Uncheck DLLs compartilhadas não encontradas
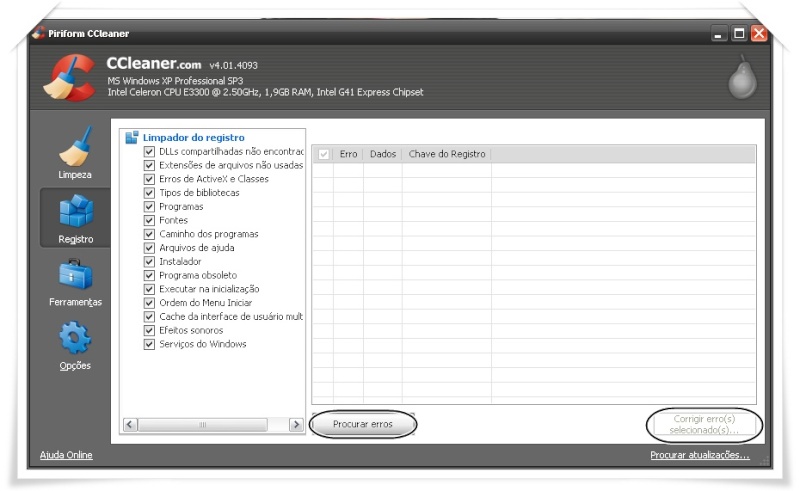This screenshot has width=800, height=491. [149, 152]
